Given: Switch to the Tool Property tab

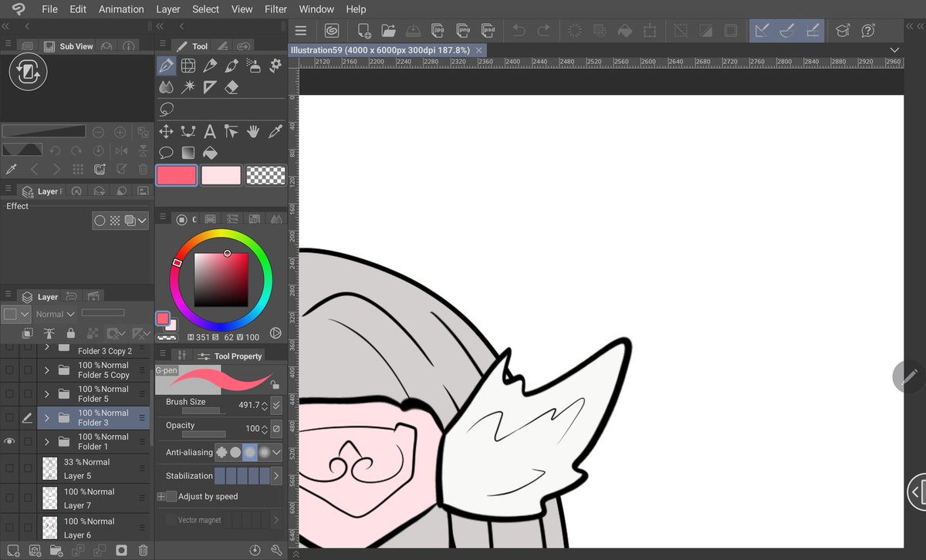Looking at the screenshot, I should [230, 356].
